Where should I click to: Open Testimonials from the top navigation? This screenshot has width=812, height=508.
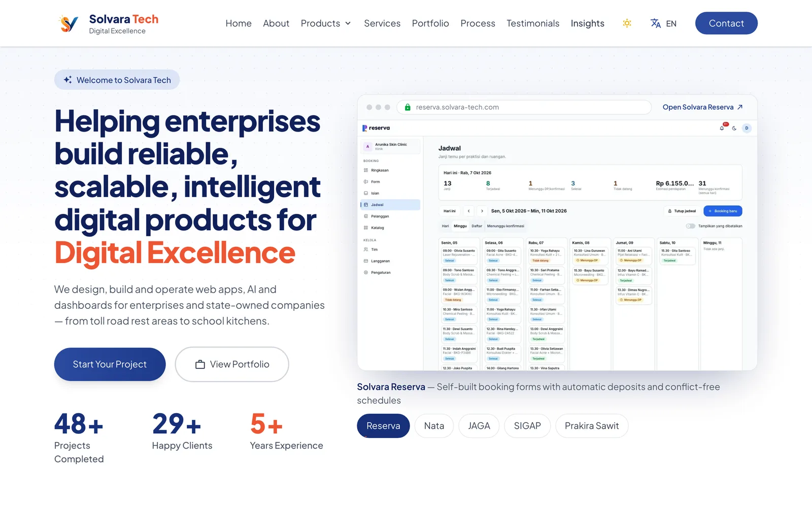[x=533, y=23]
